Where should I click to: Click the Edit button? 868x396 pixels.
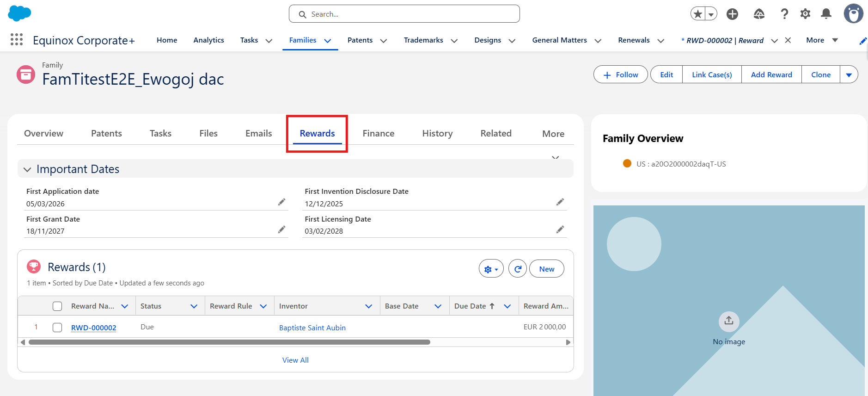666,74
